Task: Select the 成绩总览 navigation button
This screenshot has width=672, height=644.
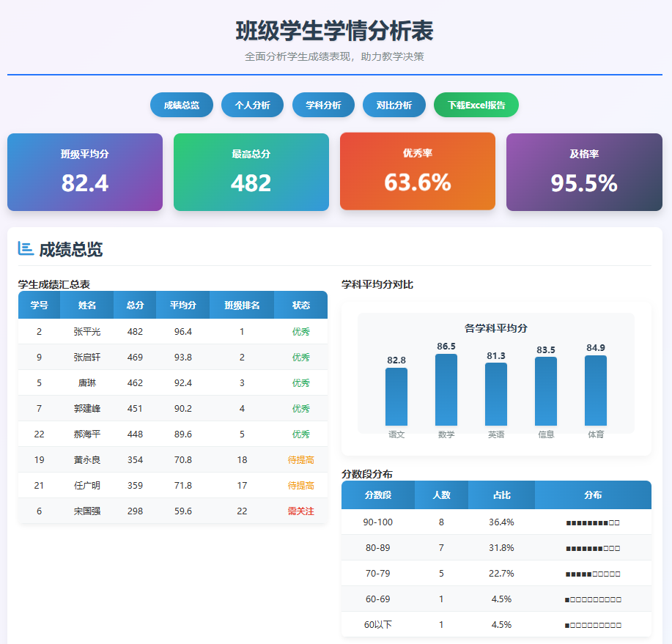Action: (182, 105)
